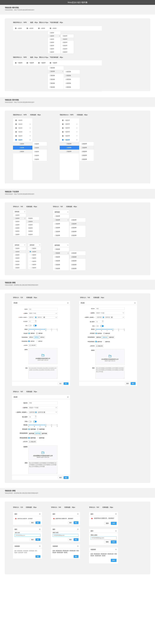Click folder icon in 16X 弹出框 drag-upload area
Screen dimensions: 155x644
pos(43,452)
